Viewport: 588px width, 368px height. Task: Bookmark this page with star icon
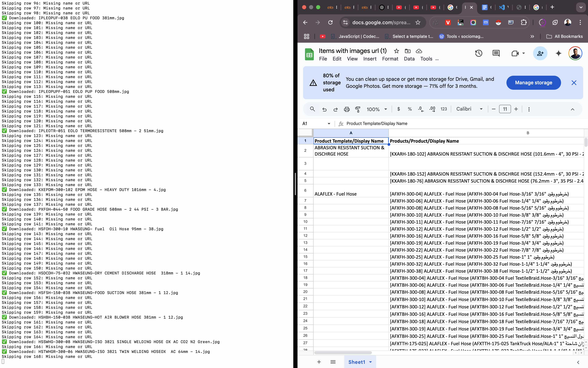(418, 22)
